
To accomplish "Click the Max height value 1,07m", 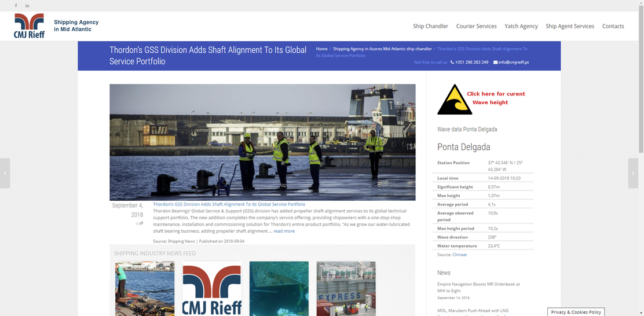I will tap(495, 196).
